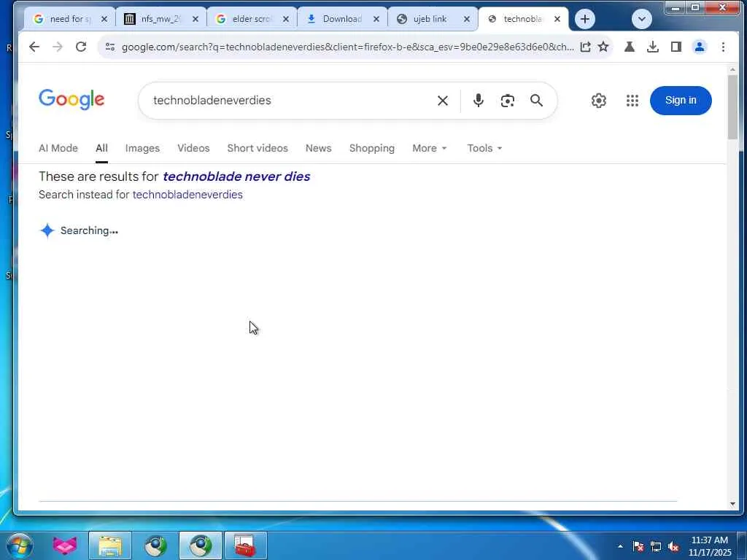Viewport: 747px width, 560px height.
Task: Open the Google apps grid
Action: click(632, 101)
